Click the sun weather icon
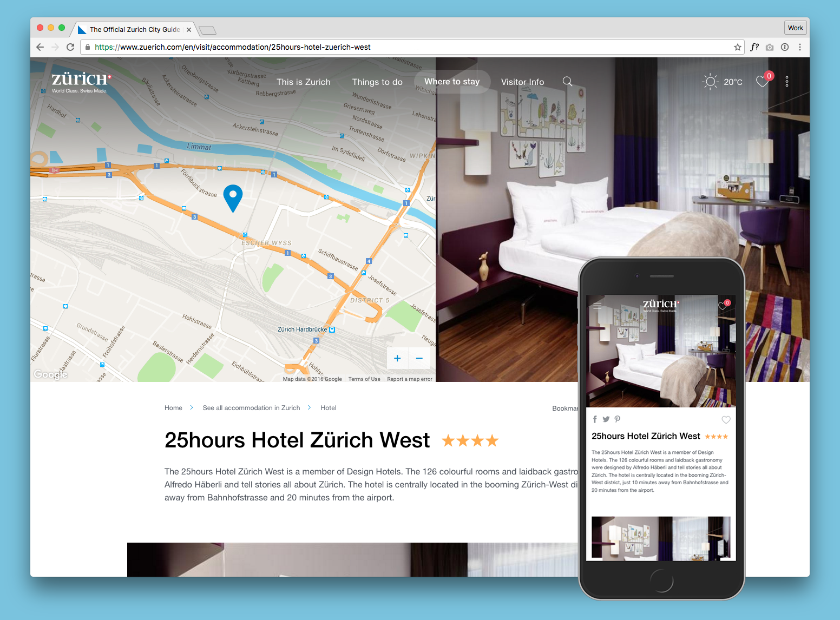The height and width of the screenshot is (620, 840). tap(710, 82)
